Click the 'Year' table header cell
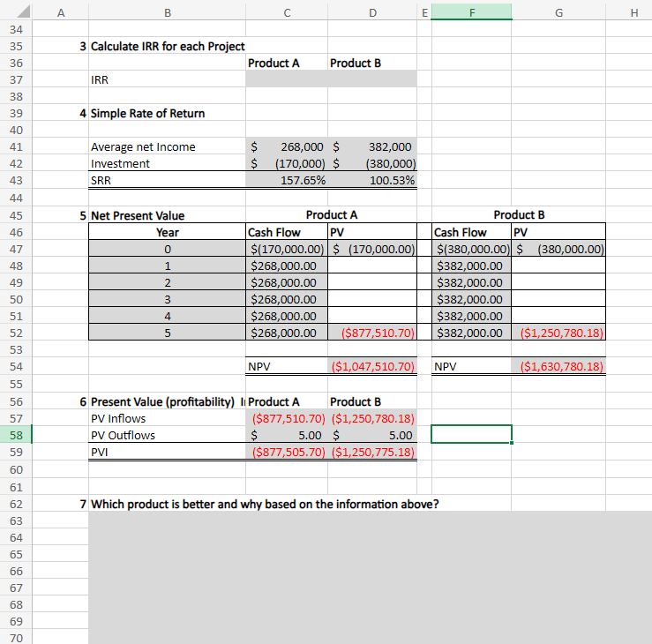Viewport: 652px width, 644px height. tap(167, 232)
